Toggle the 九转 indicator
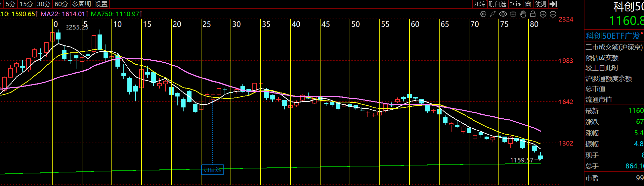Viewport: 644px width, 186px height. (479, 4)
